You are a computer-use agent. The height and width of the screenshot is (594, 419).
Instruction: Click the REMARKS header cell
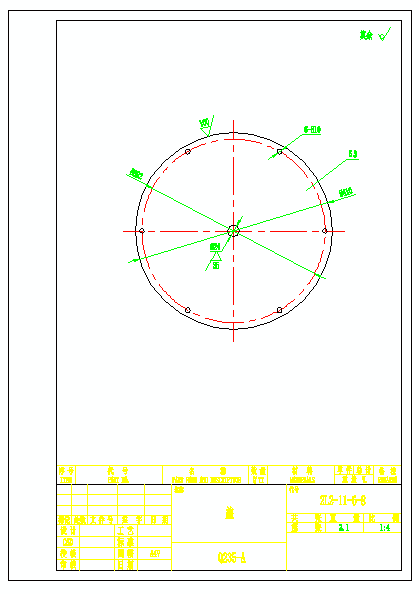pyautogui.click(x=387, y=475)
